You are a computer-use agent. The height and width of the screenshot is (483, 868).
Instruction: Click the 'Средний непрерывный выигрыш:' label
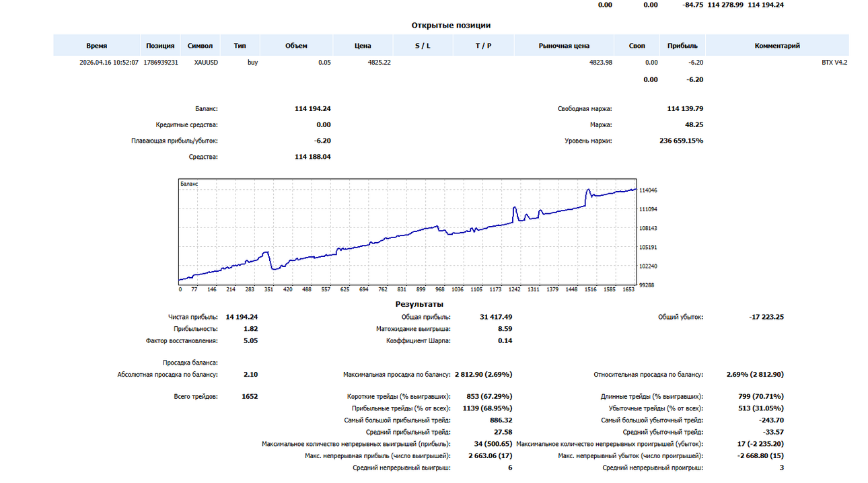[x=402, y=468]
